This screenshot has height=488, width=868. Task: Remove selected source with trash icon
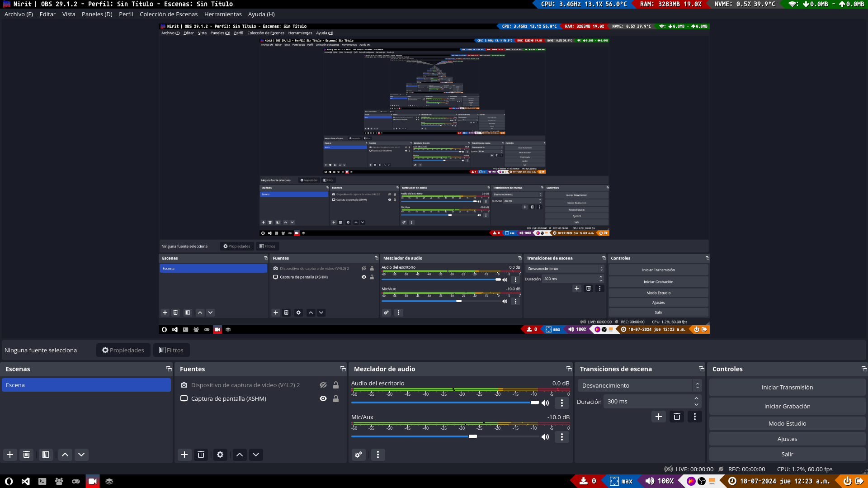click(x=201, y=455)
